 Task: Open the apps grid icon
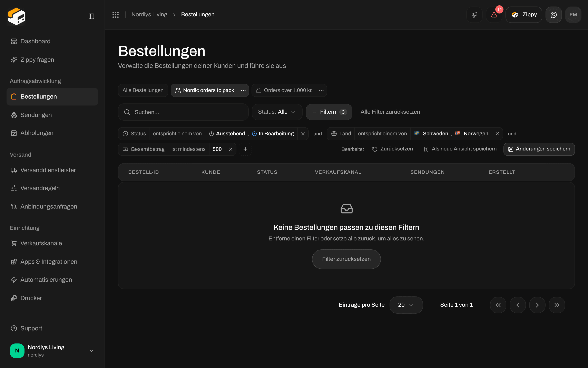point(115,15)
